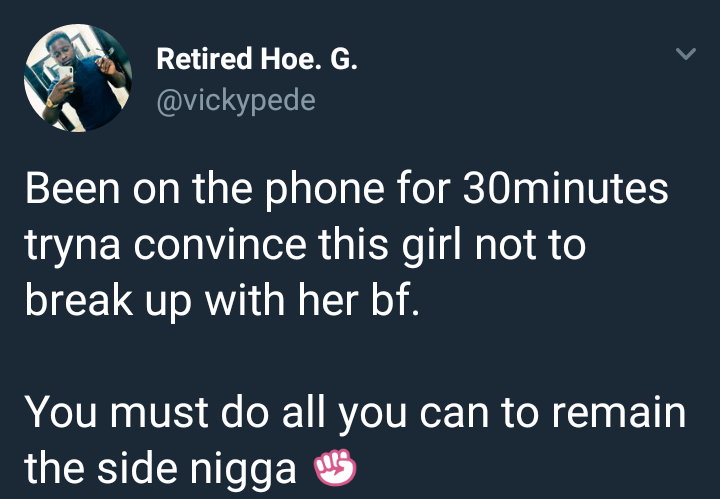Click the word "30minutes" in the tweet

coord(565,188)
